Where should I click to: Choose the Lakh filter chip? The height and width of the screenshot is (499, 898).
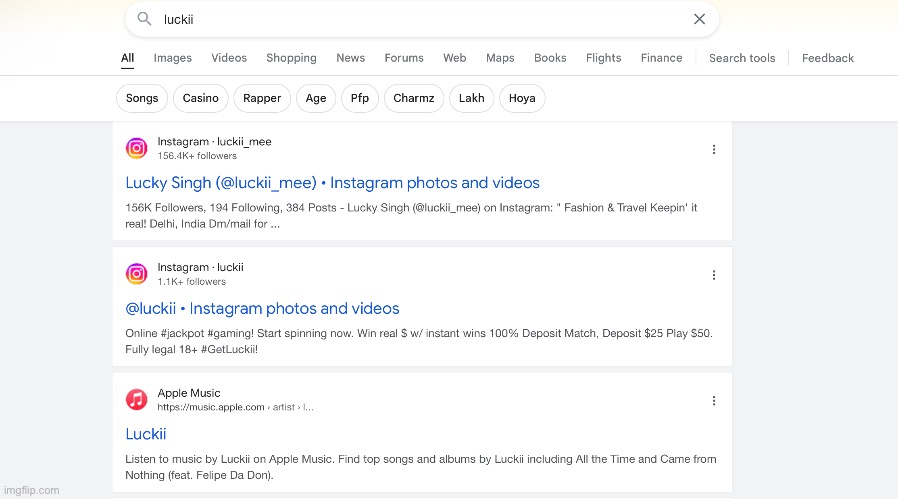(x=471, y=98)
